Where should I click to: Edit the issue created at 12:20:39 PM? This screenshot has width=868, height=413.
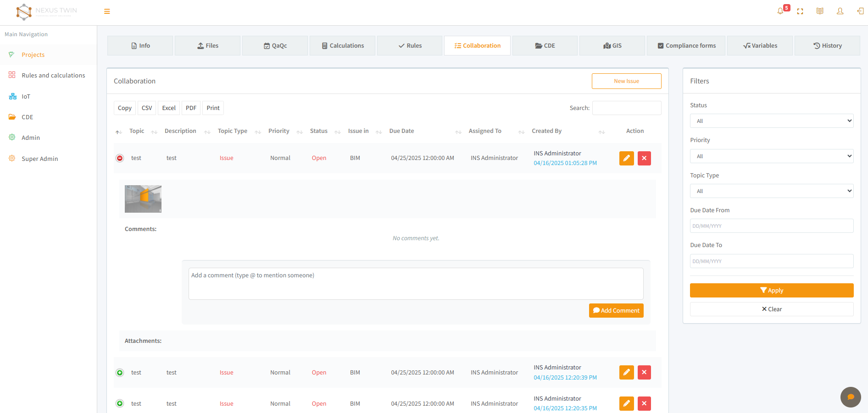[x=627, y=373]
